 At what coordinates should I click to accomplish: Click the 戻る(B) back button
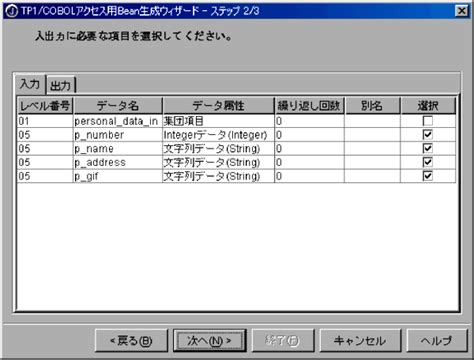[x=131, y=341]
